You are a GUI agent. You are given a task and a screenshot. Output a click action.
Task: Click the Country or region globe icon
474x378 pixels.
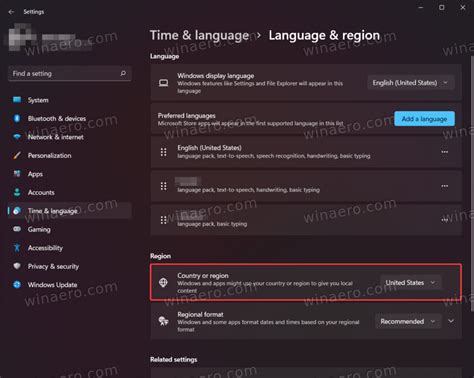[x=163, y=283]
